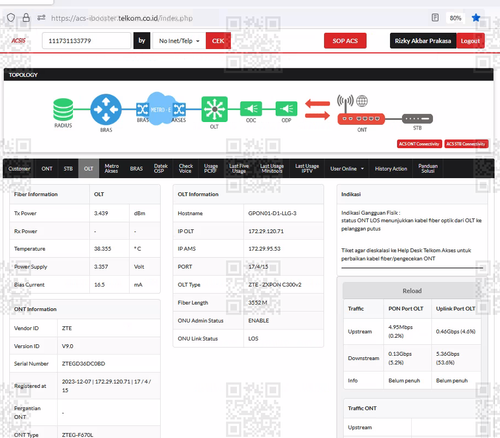Click the OLT Type value ZTE - ZXPON C300v2
Viewport: 500px width, 438px height.
tap(275, 285)
